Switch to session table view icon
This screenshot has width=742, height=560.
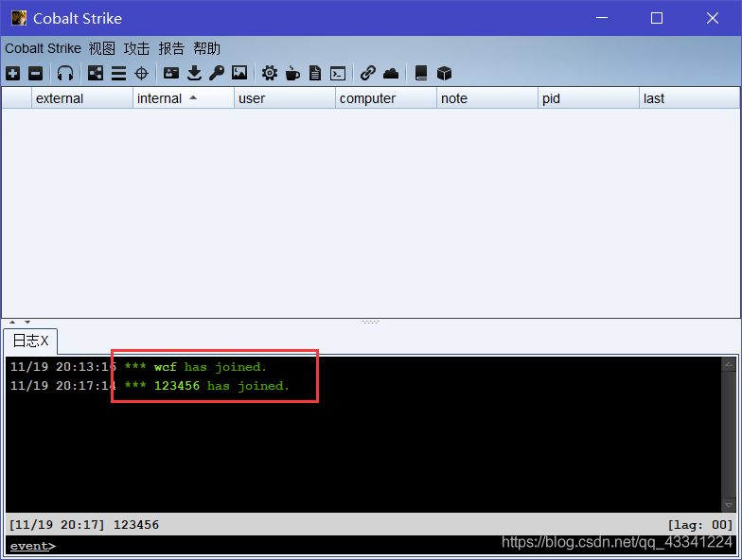(x=119, y=74)
